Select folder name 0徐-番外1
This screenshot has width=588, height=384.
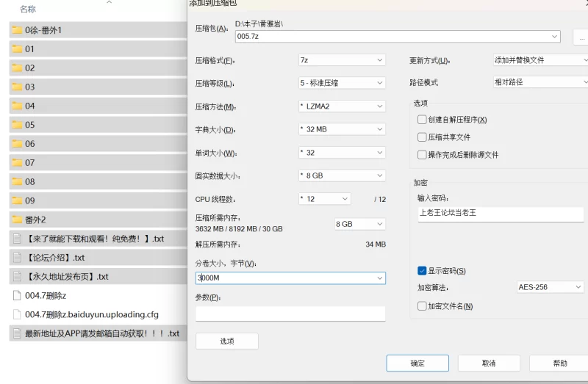tap(43, 30)
